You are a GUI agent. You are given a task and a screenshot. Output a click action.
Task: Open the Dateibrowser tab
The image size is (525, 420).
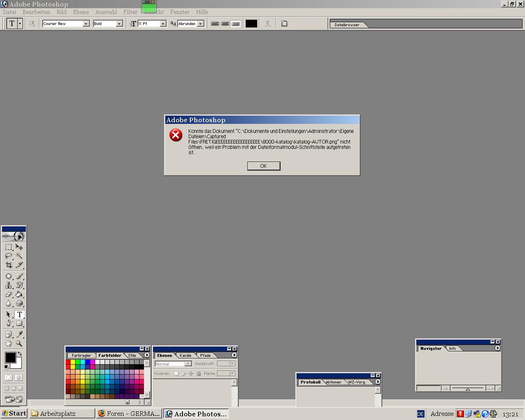(347, 25)
